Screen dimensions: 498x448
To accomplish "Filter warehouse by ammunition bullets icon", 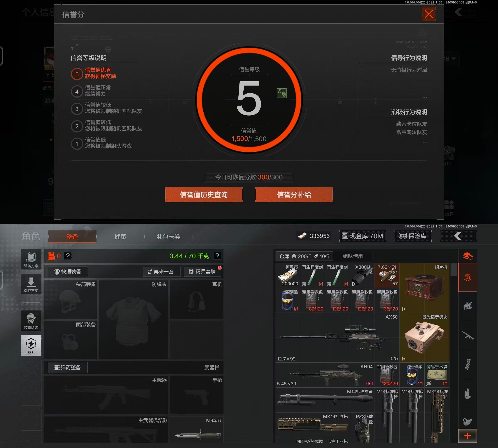I will [467, 393].
